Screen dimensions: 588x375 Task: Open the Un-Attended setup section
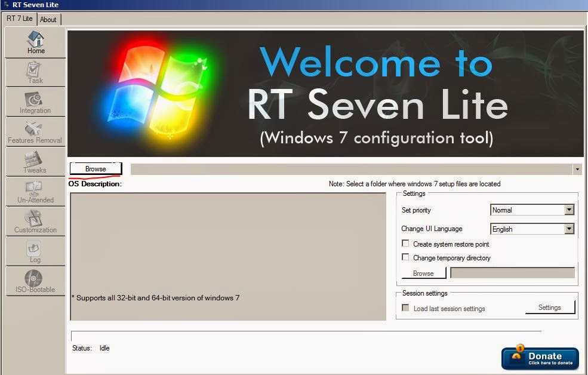pyautogui.click(x=35, y=192)
